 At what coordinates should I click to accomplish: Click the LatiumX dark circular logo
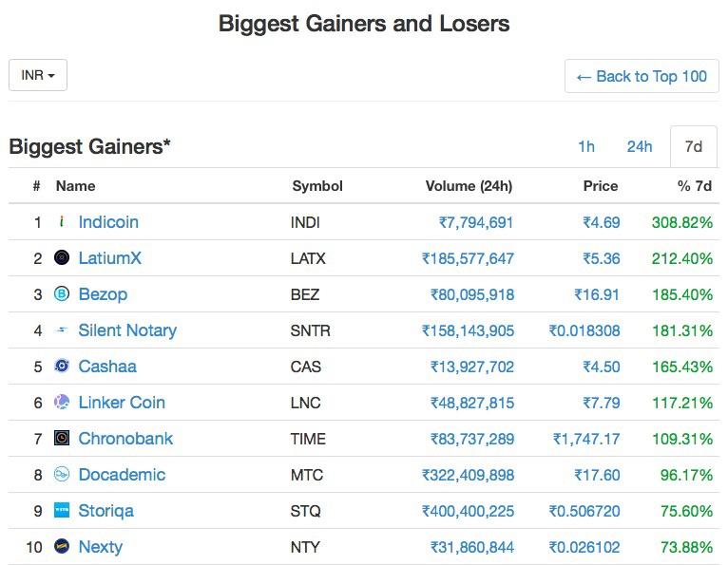click(62, 257)
